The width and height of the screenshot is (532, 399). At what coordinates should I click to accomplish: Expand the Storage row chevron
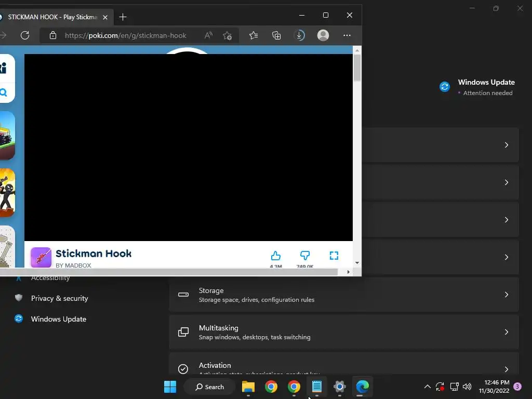tap(506, 295)
